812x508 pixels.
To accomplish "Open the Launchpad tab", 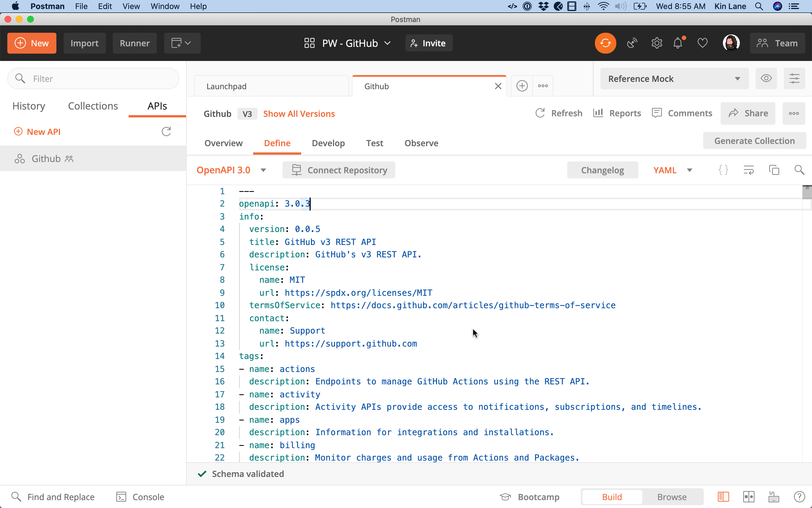I will 271,86.
